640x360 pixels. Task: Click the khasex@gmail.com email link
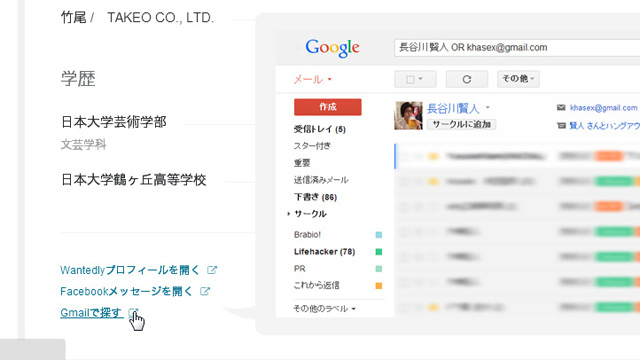click(603, 108)
